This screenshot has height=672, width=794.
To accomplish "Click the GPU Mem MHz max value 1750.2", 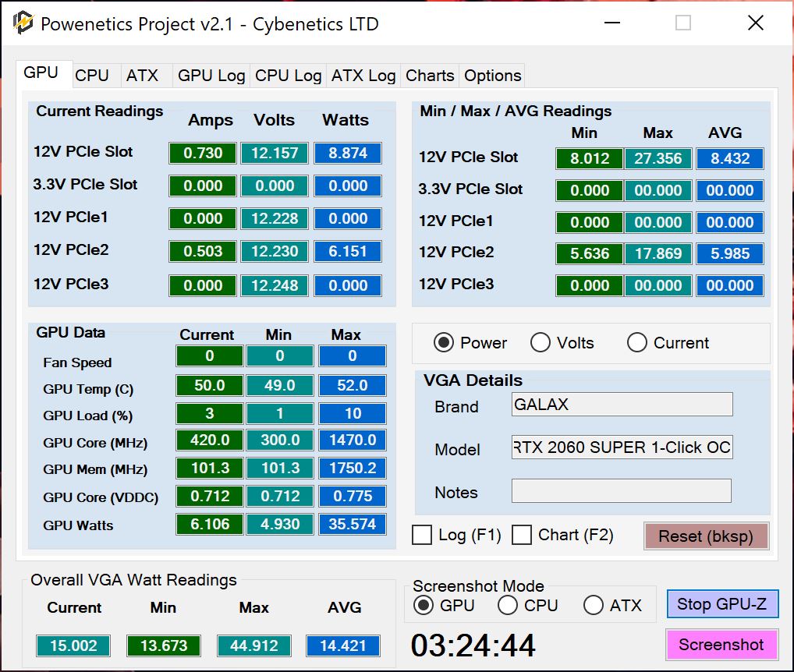I will tap(353, 468).
